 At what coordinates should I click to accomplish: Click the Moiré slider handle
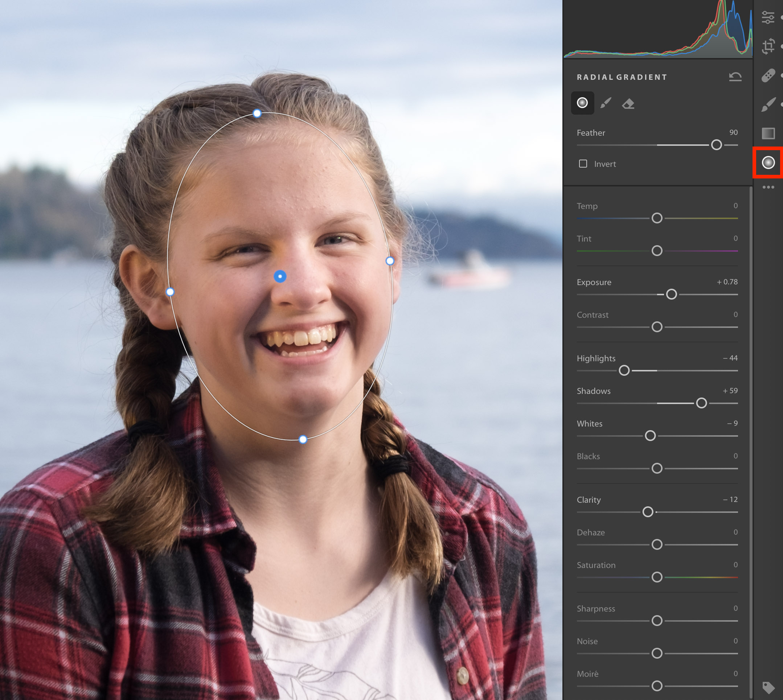(657, 686)
